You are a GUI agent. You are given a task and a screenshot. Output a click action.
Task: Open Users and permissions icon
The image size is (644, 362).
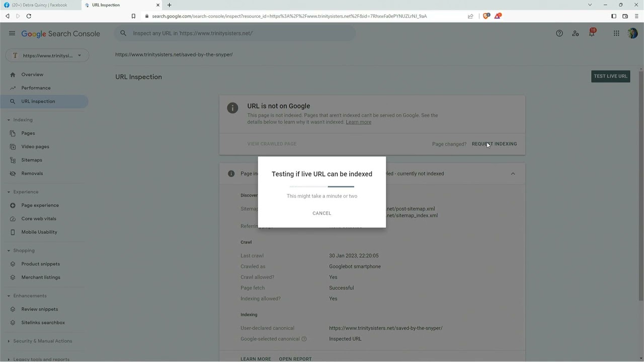[576, 33]
